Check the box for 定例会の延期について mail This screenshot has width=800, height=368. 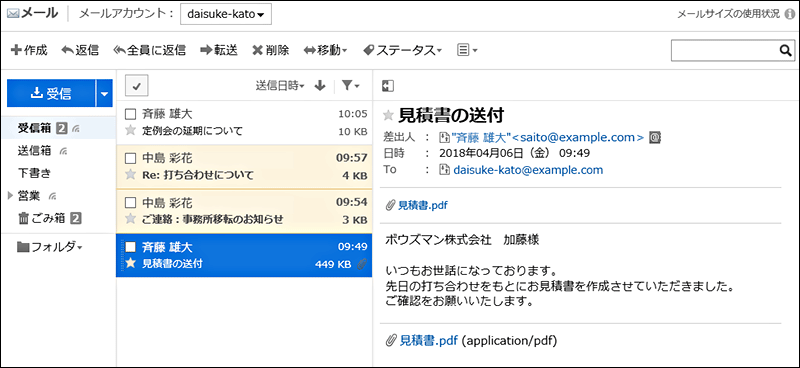131,114
